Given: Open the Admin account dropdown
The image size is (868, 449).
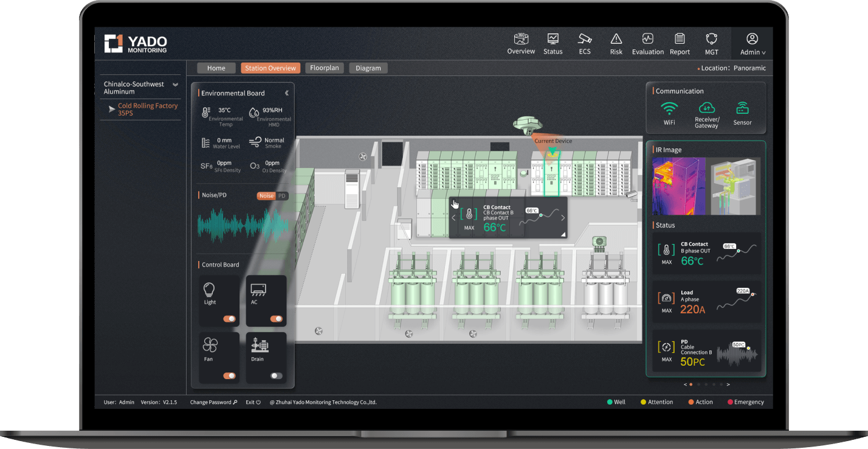Looking at the screenshot, I should [x=753, y=44].
